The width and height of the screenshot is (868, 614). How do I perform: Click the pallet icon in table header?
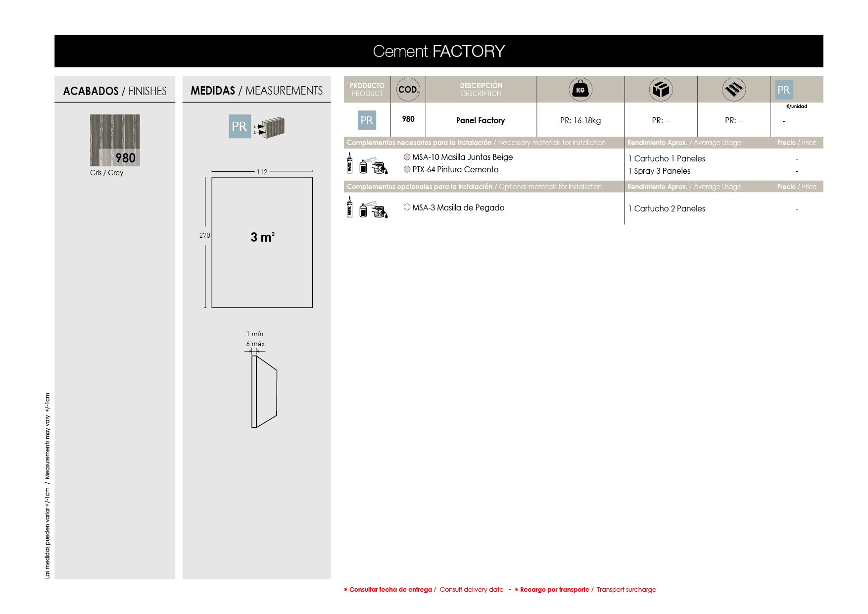coord(733,90)
